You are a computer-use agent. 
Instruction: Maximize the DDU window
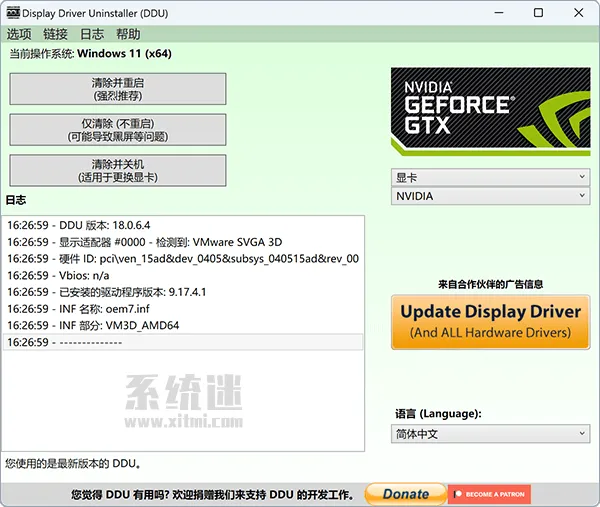538,13
